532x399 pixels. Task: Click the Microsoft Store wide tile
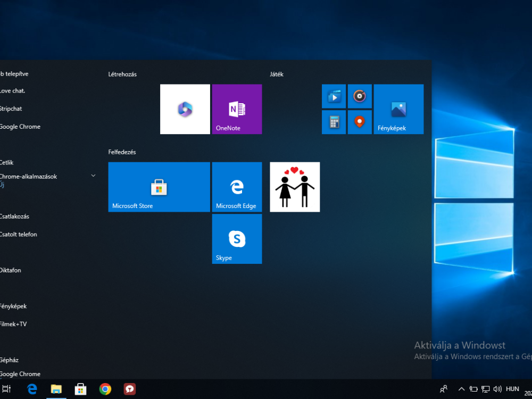(x=159, y=187)
